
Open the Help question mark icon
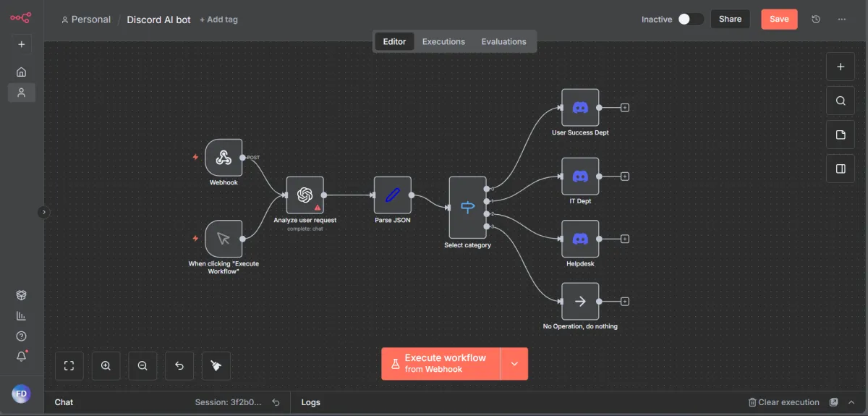pyautogui.click(x=22, y=336)
